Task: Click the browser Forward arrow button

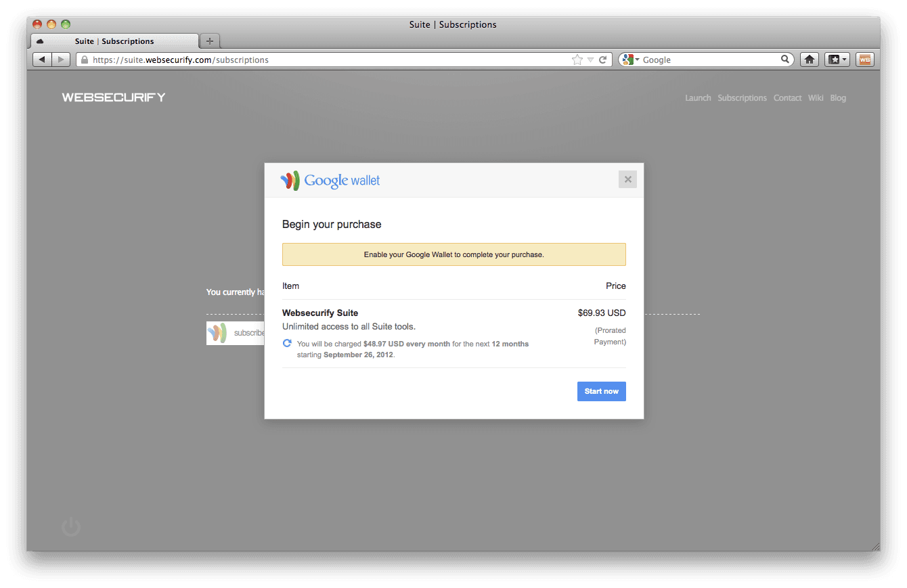Action: coord(61,60)
